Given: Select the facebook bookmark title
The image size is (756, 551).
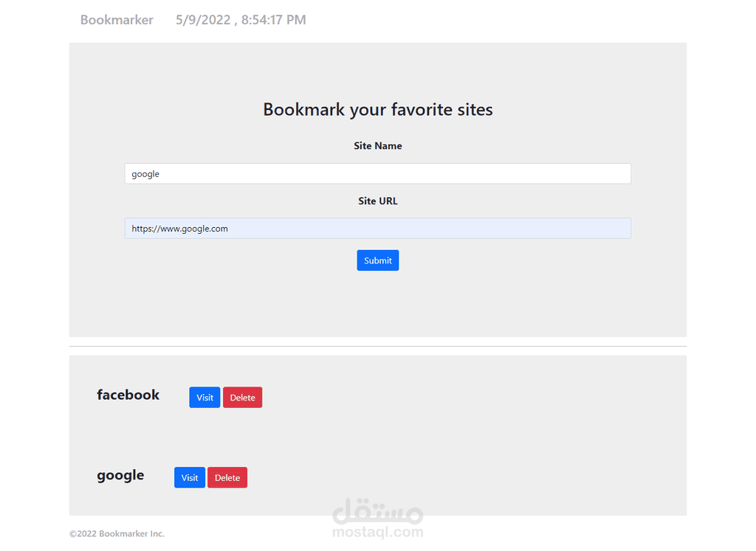Looking at the screenshot, I should 128,395.
